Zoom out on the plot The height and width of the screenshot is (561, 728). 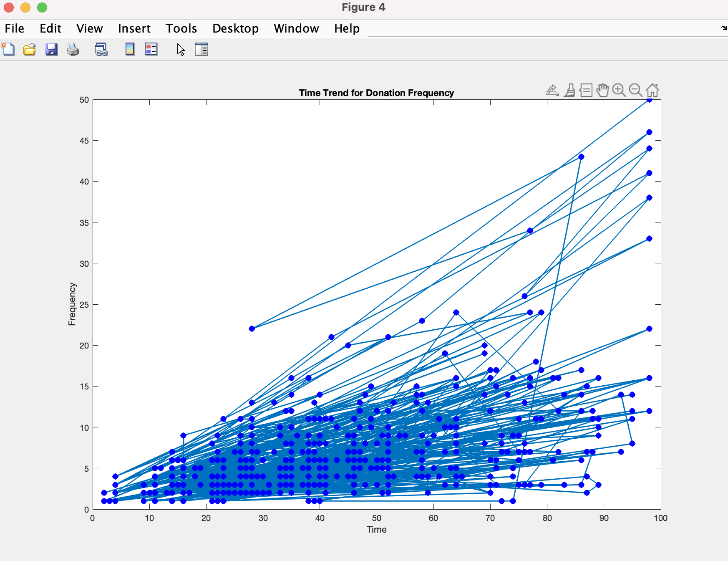[635, 90]
